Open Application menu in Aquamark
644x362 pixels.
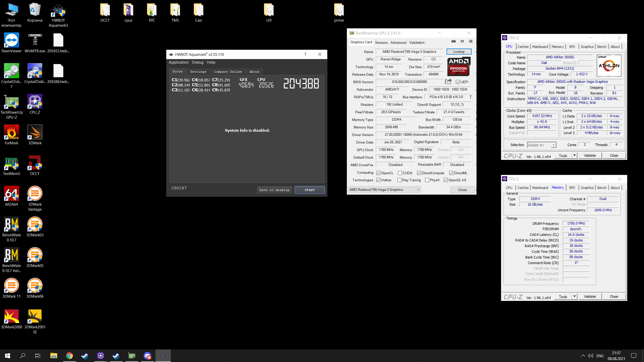pos(178,62)
